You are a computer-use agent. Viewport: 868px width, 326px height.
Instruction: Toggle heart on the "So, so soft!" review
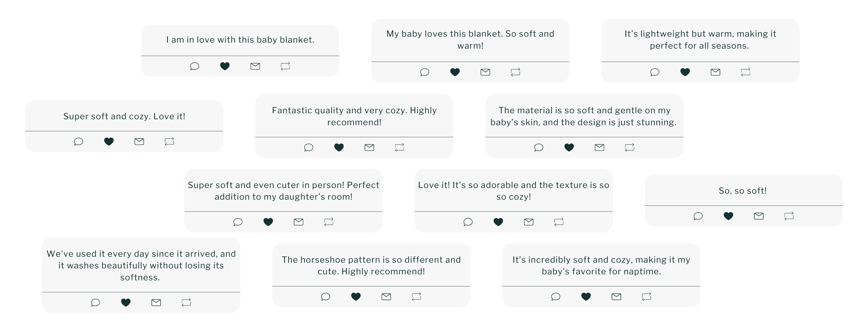click(728, 216)
